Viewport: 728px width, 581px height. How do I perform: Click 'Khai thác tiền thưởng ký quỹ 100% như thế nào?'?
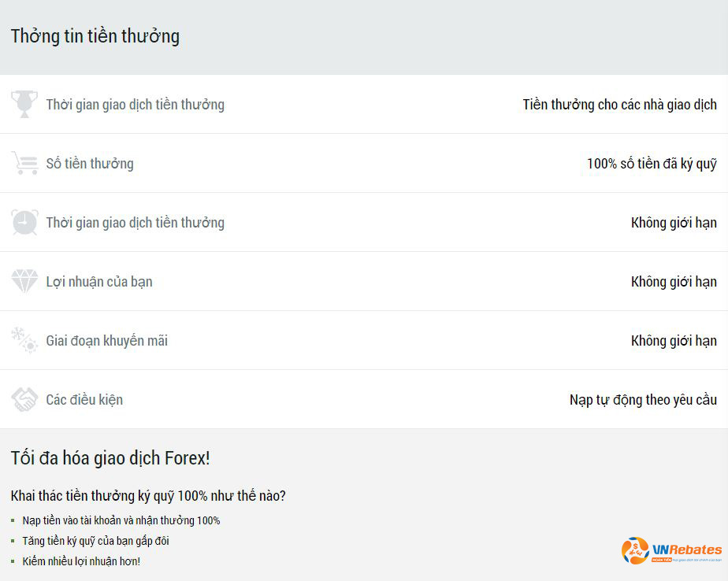click(148, 496)
